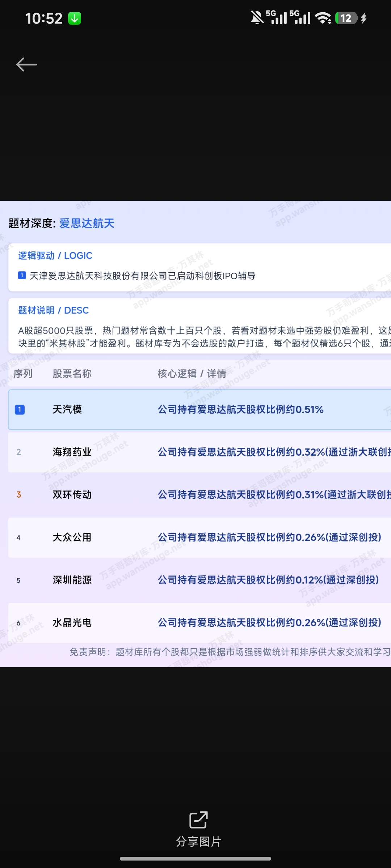The width and height of the screenshot is (391, 868).
Task: Select stock row 天汽模
Action: 199,410
